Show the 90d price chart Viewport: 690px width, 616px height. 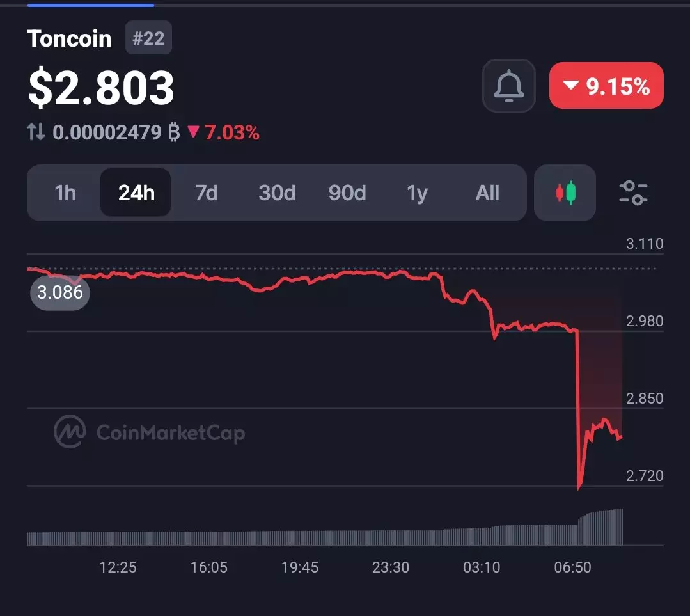tap(347, 193)
